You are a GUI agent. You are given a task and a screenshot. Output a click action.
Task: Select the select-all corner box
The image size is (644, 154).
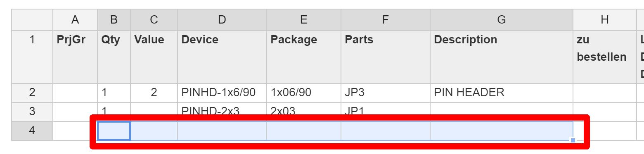32,20
